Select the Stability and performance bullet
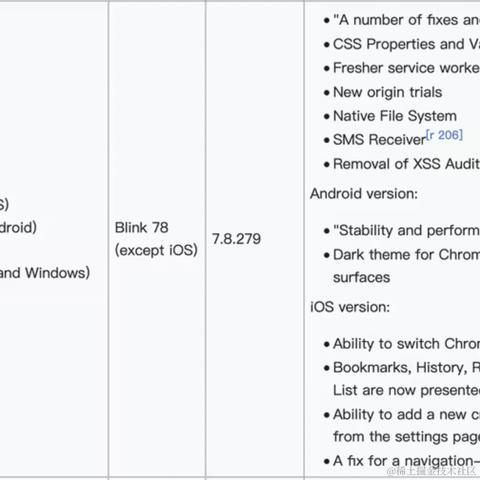 point(407,230)
